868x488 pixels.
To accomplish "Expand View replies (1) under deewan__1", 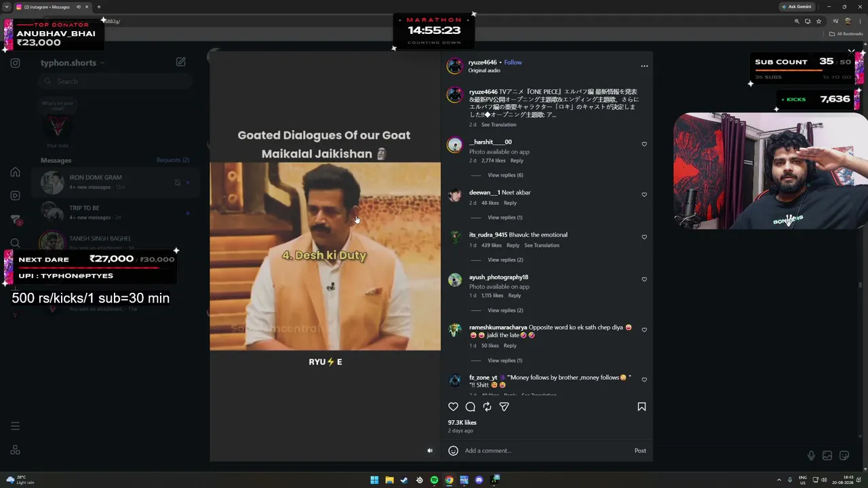I will (505, 218).
